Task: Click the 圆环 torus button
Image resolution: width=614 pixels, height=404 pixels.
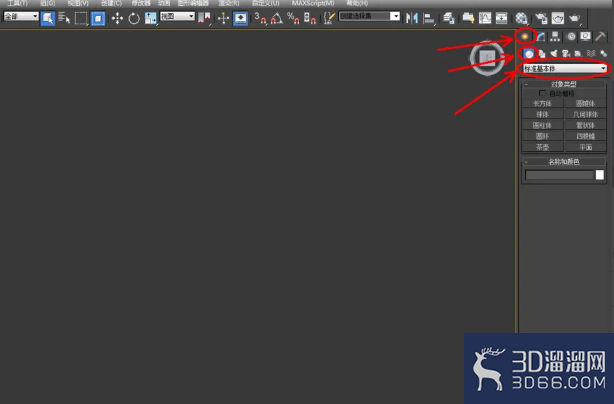Action: pos(542,136)
